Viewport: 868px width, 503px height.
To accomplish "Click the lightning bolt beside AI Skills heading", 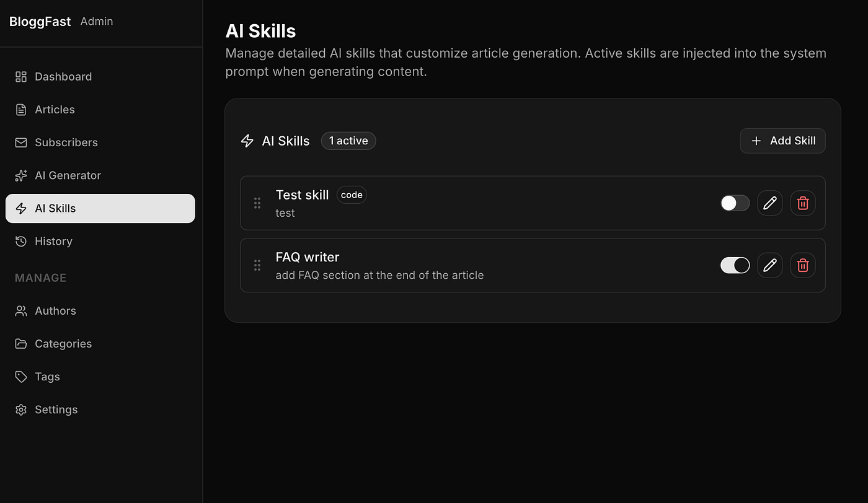I will click(x=247, y=141).
